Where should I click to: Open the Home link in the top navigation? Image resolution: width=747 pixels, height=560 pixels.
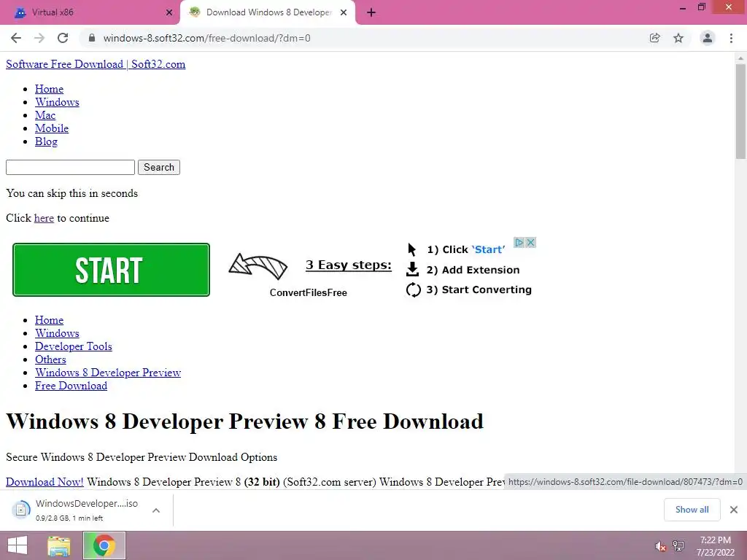(49, 89)
